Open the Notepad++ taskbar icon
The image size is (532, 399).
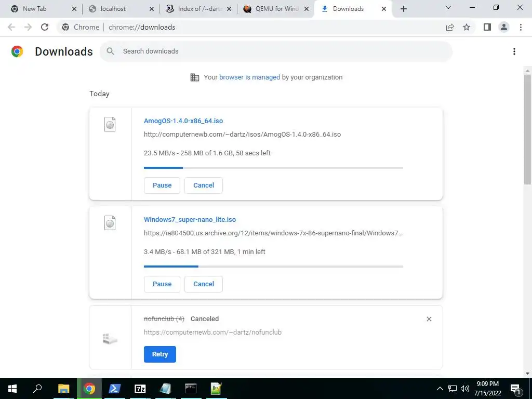coord(216,389)
